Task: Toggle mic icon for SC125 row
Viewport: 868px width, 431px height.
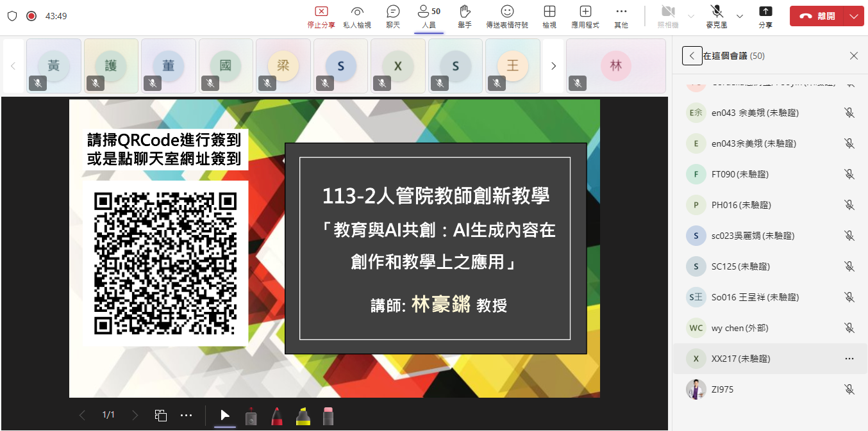Action: pos(849,266)
